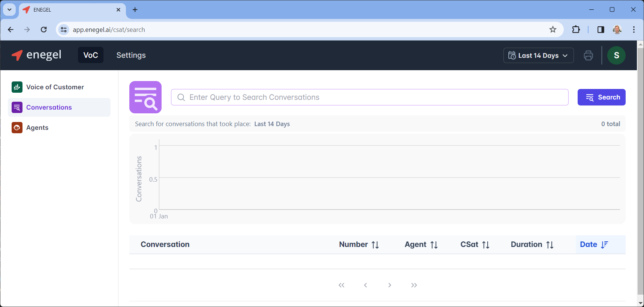The height and width of the screenshot is (307, 644).
Task: Click the large purple conversation search icon
Action: coord(145,97)
